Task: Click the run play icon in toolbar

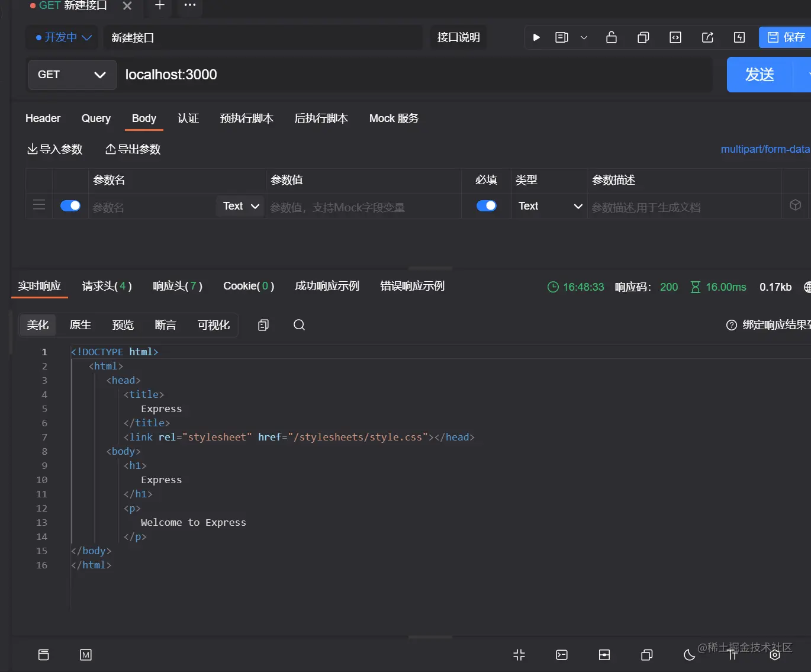Action: click(536, 37)
